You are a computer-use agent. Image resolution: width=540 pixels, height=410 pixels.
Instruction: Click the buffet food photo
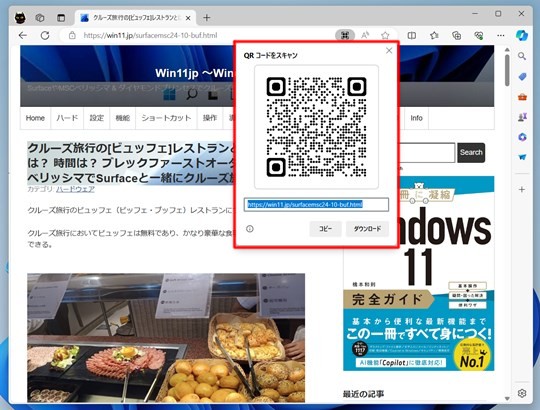click(x=166, y=338)
